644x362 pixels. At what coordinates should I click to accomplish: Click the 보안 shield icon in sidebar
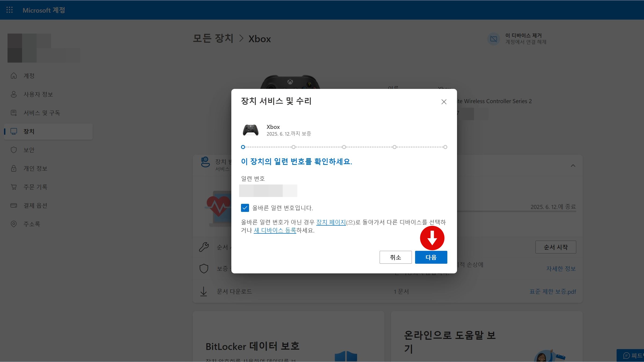[x=14, y=150]
